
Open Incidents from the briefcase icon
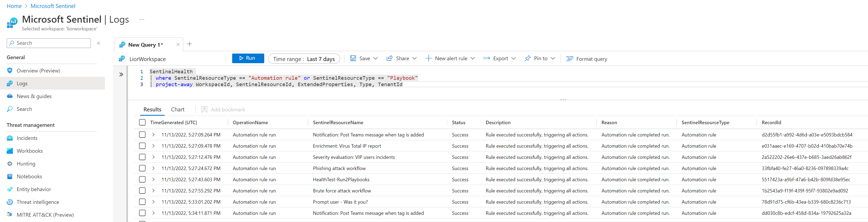pos(10,138)
